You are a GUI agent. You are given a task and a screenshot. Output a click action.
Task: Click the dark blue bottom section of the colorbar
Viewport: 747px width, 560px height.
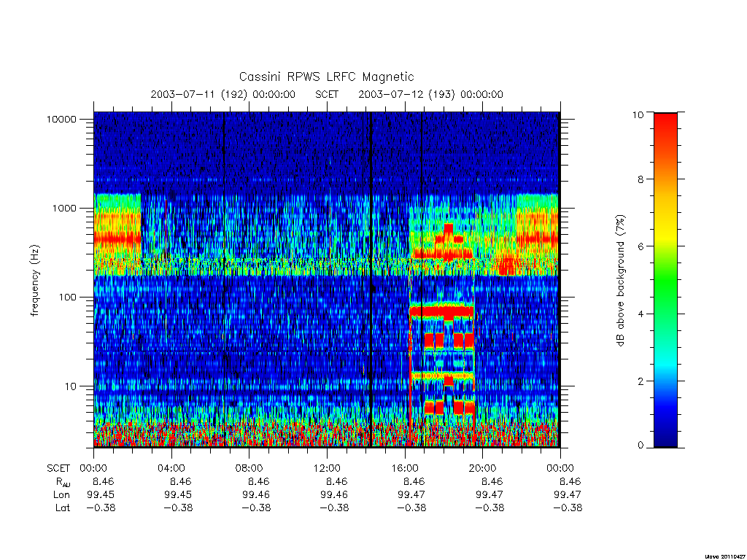(665, 433)
